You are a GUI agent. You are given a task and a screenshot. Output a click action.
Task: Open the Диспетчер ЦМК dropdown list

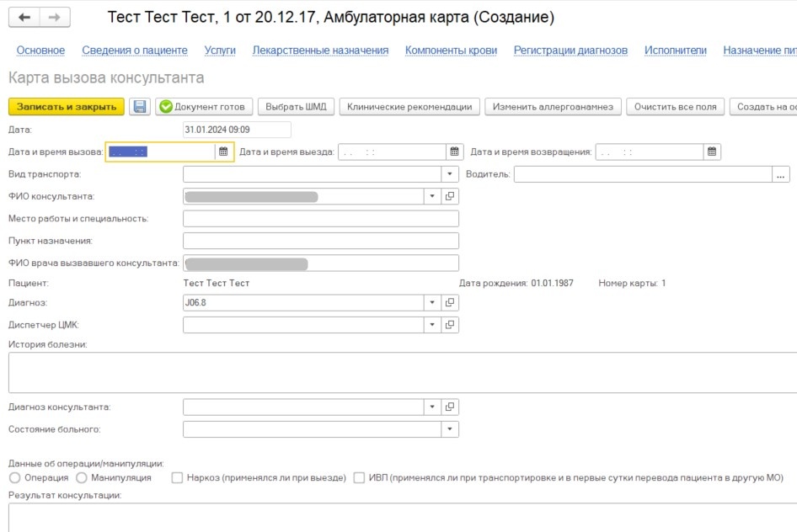pyautogui.click(x=432, y=325)
